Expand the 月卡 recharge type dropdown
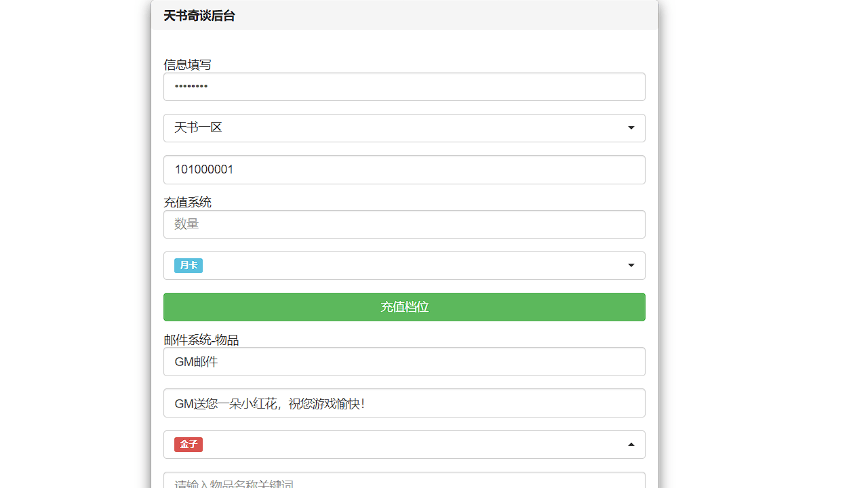This screenshot has height=488, width=868. (403, 266)
